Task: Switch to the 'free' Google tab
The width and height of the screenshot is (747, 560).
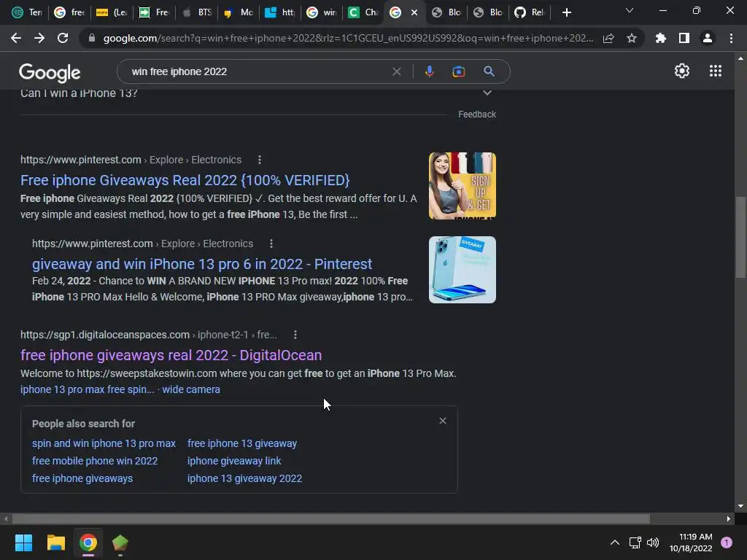Action: coord(69,12)
